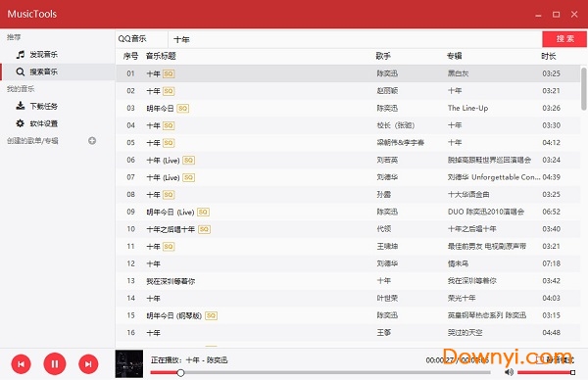Click the SQ badge next to 明年今日 row 03
The image size is (588, 380).
click(183, 109)
